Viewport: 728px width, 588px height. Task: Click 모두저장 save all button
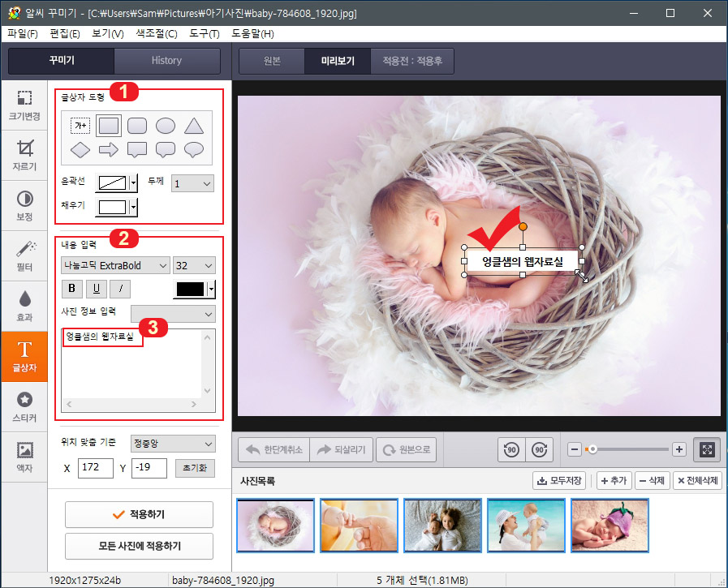coord(559,480)
